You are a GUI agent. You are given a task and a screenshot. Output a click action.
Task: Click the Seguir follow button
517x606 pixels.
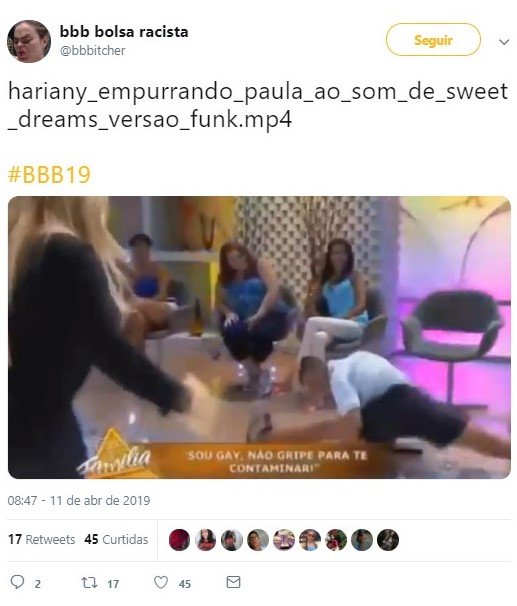click(x=433, y=40)
